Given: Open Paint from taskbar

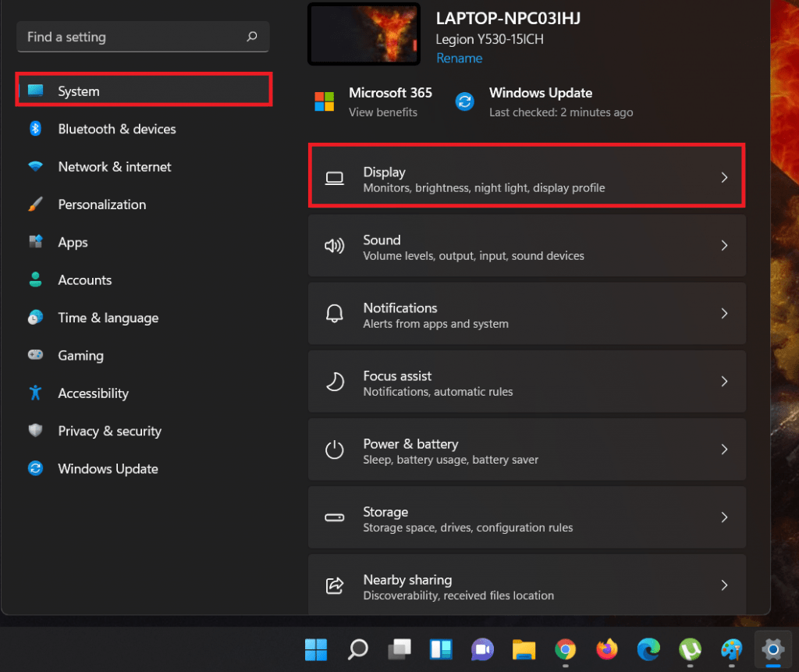Looking at the screenshot, I should tap(732, 649).
